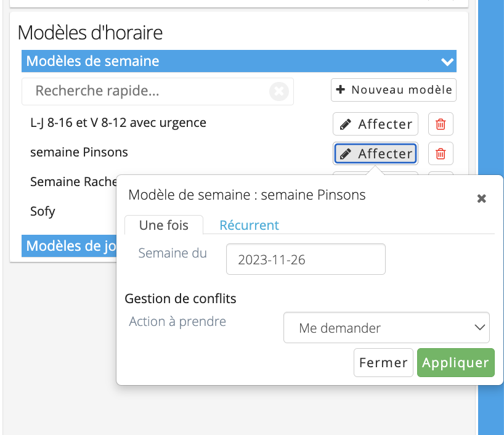
Task: Apply the week model with Appliquer
Action: coord(455,362)
